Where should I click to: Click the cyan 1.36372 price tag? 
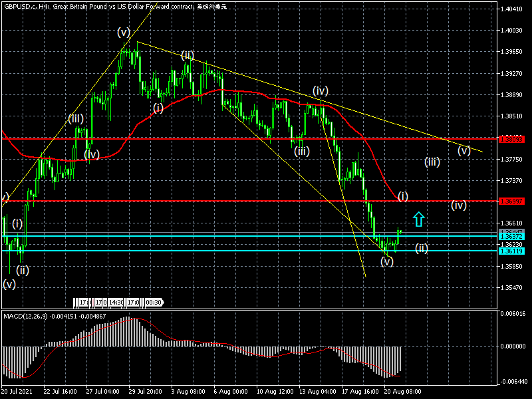click(513, 236)
